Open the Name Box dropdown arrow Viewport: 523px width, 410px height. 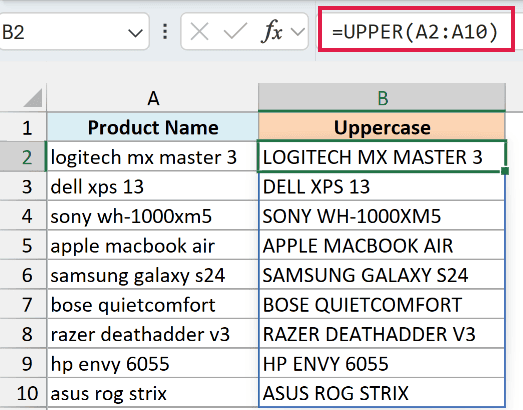[x=135, y=33]
